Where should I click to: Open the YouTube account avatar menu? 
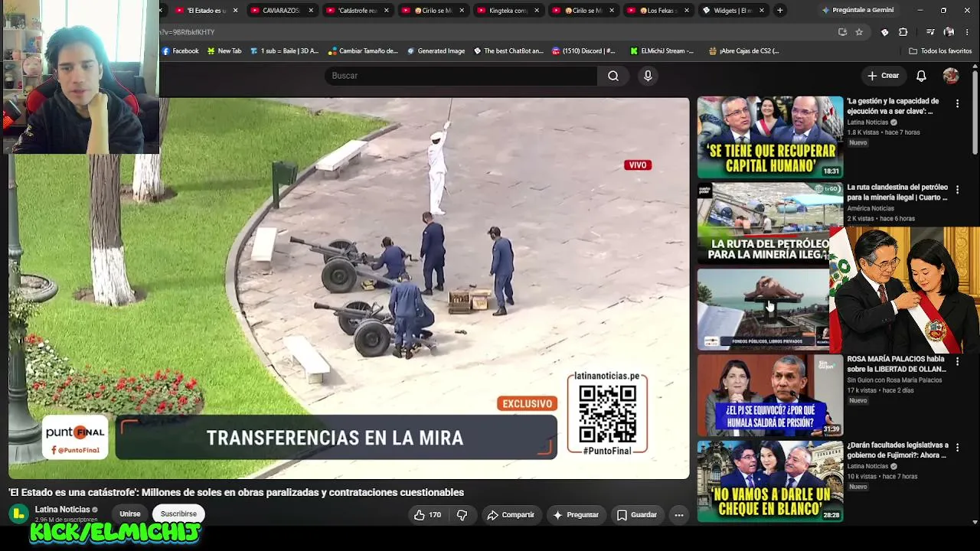(951, 76)
